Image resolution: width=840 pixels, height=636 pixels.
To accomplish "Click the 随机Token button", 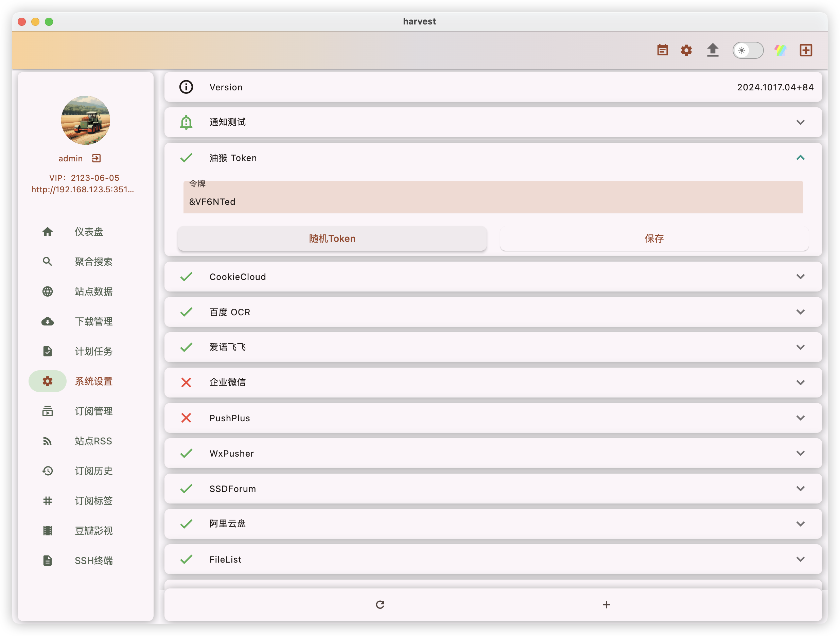I will point(332,238).
